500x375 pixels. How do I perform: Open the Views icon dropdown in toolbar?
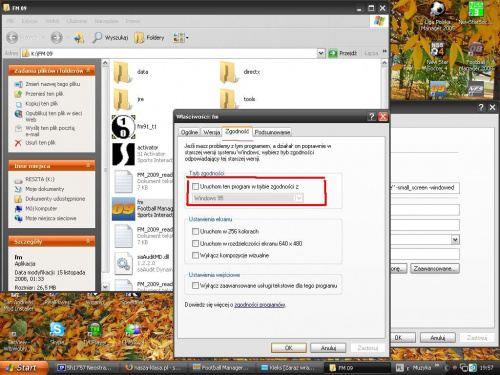pos(180,38)
